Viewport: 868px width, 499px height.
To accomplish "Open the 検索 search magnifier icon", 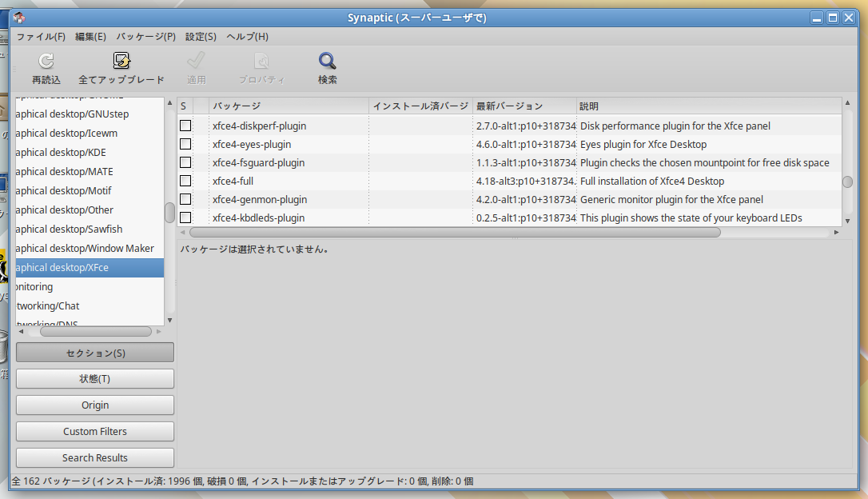I will pyautogui.click(x=327, y=60).
